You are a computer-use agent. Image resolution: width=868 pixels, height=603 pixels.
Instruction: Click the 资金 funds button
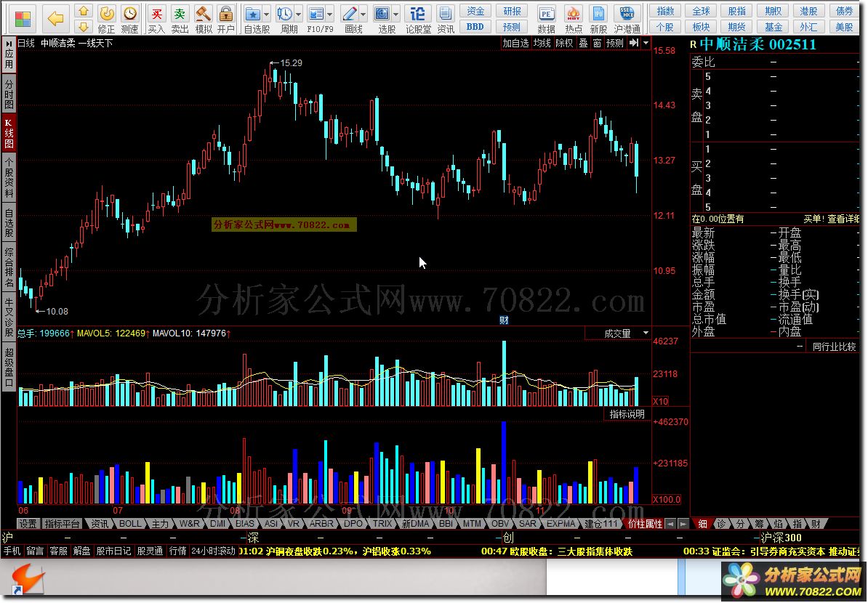(475, 11)
